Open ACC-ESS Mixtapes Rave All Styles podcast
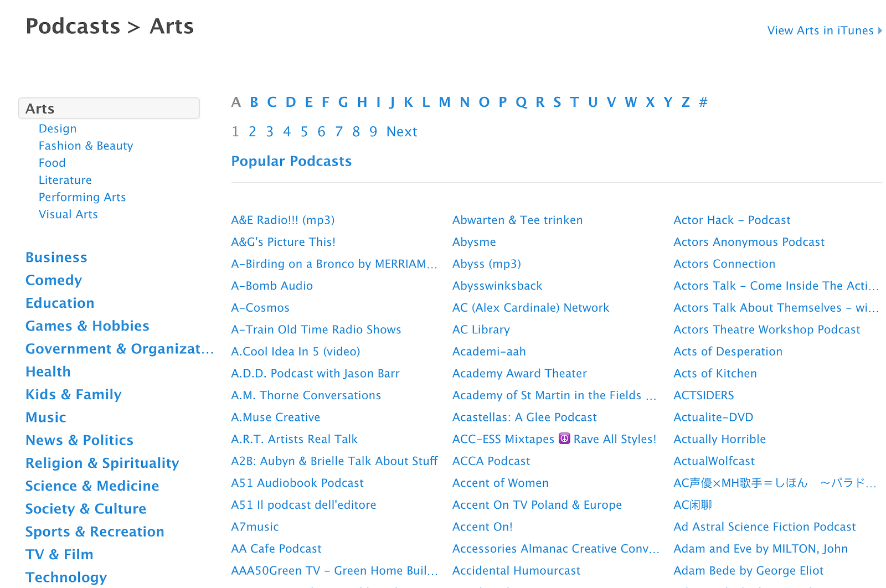Screen dimensions: 886x588 tap(554, 439)
